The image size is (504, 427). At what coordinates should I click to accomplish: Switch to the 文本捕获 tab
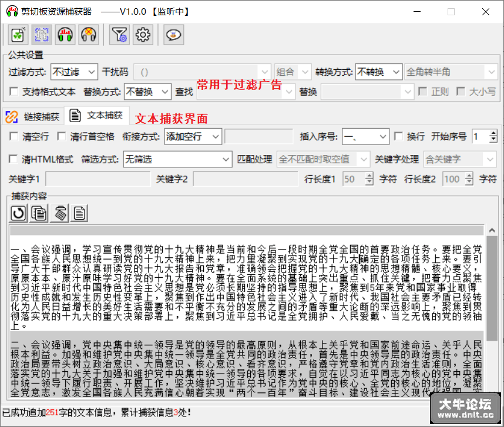pos(97,116)
